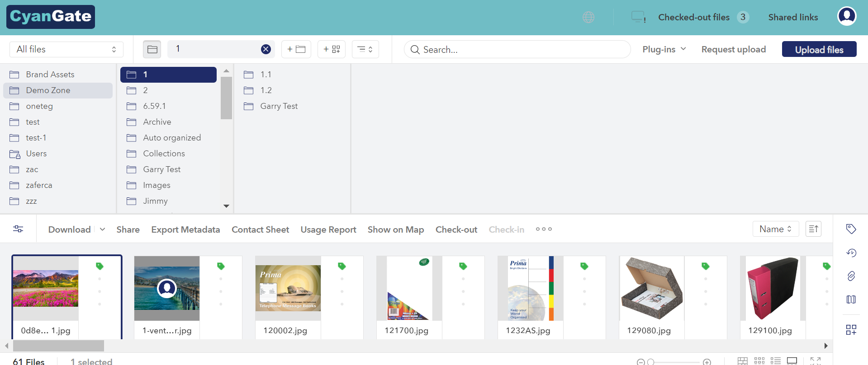
Task: Open the tags panel icon
Action: pyautogui.click(x=851, y=229)
